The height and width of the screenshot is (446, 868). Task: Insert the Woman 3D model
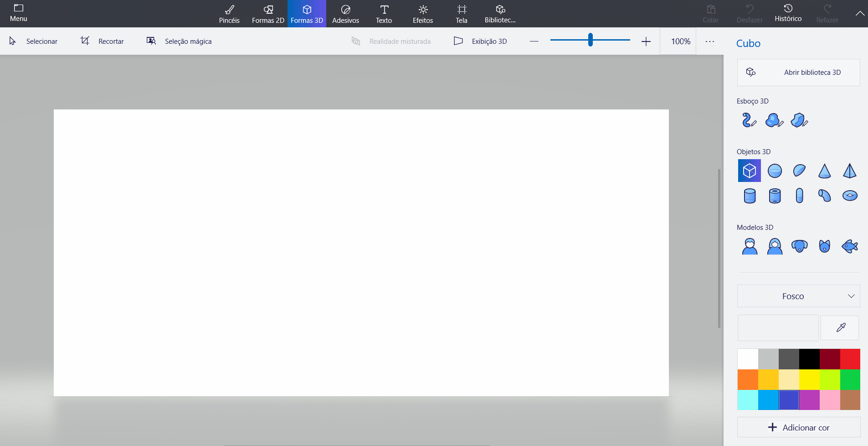point(775,246)
